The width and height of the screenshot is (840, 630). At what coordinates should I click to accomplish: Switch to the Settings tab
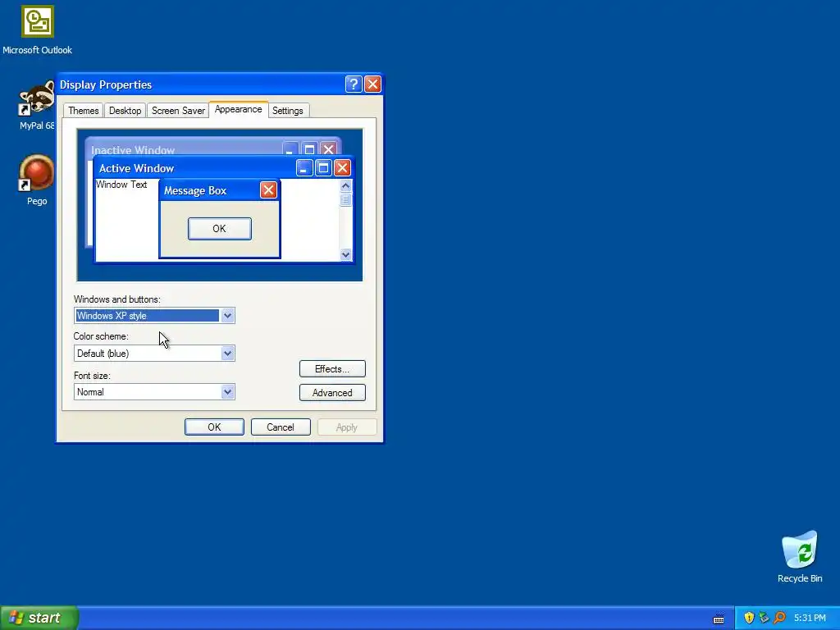(x=288, y=111)
